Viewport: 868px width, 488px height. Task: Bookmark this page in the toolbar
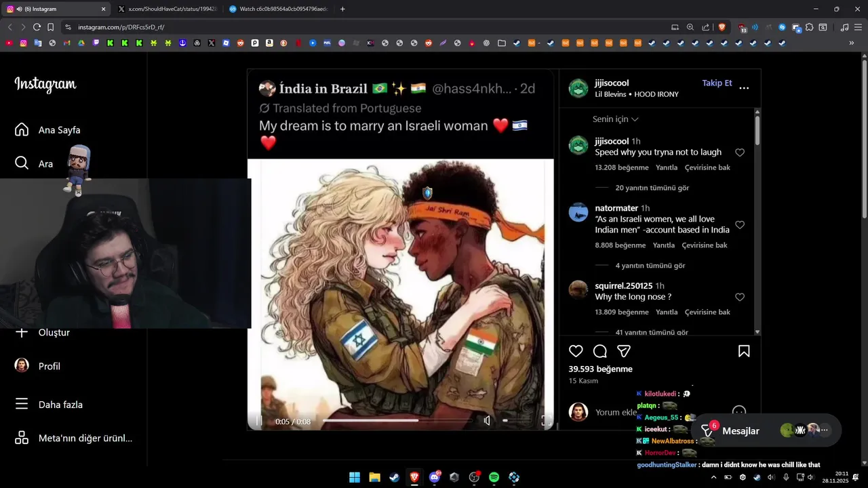pos(51,27)
